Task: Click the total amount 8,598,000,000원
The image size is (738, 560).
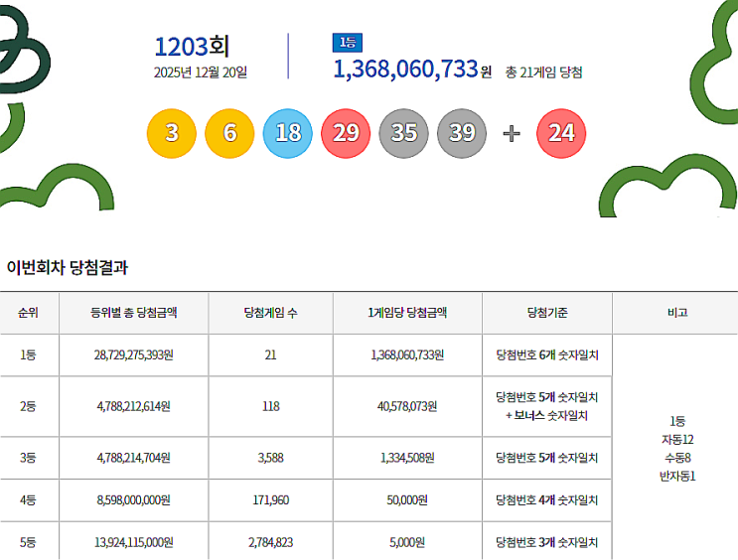Action: 134,499
